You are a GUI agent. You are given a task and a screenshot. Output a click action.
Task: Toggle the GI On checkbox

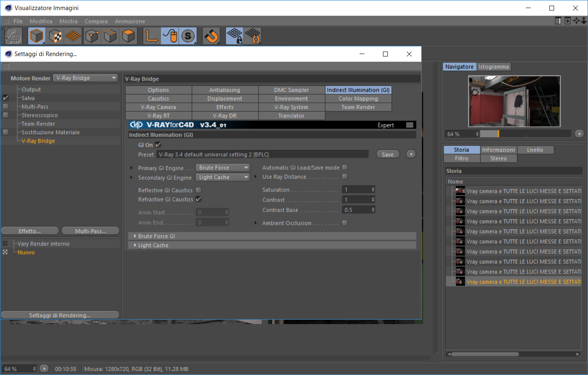point(158,144)
